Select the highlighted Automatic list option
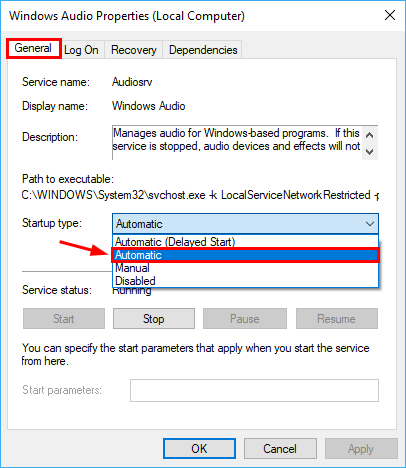 click(x=245, y=255)
